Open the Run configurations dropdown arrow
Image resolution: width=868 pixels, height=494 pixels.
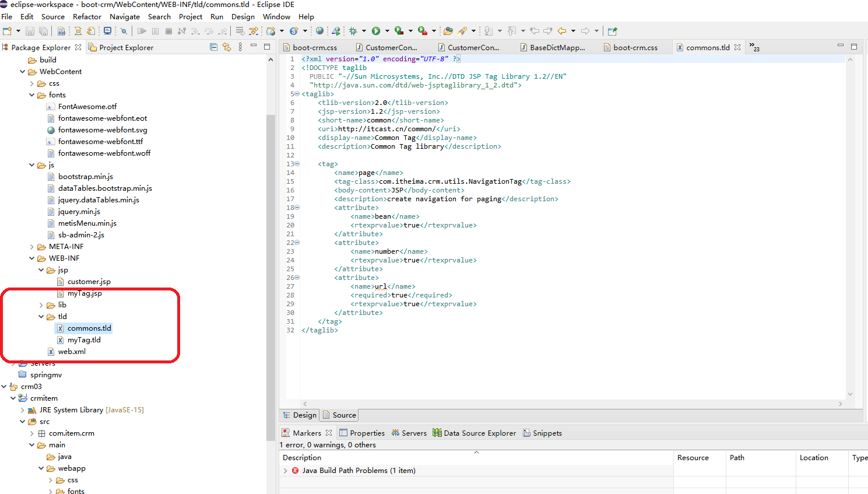pos(387,31)
